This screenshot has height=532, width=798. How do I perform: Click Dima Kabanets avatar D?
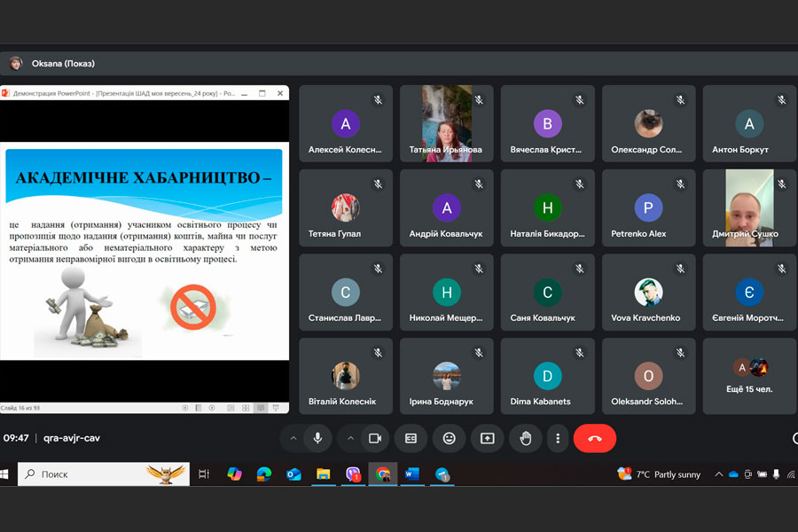(548, 376)
